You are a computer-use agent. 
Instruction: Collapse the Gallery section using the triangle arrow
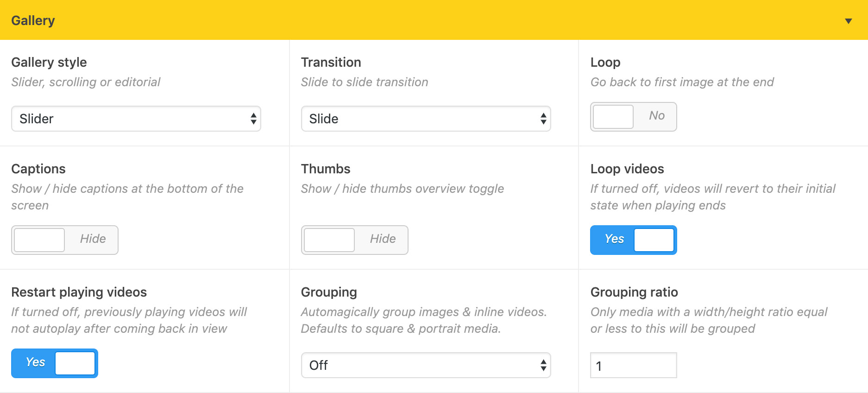point(848,21)
